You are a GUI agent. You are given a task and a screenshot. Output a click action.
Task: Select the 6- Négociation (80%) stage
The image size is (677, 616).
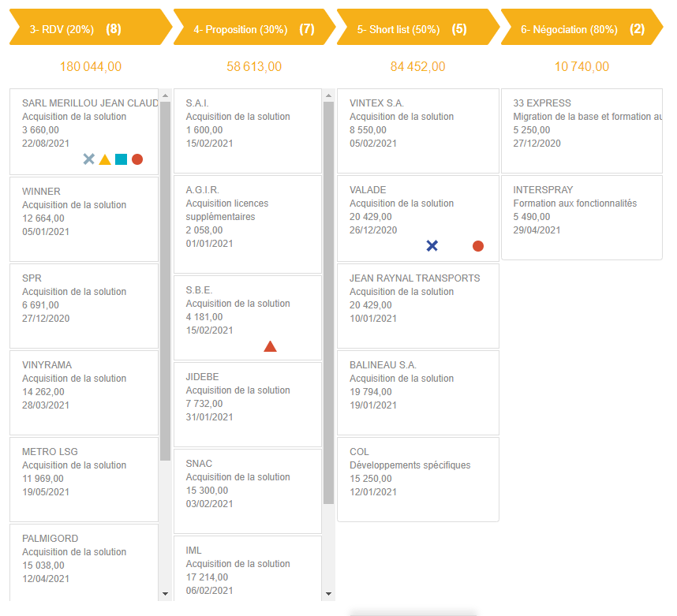[578, 28]
